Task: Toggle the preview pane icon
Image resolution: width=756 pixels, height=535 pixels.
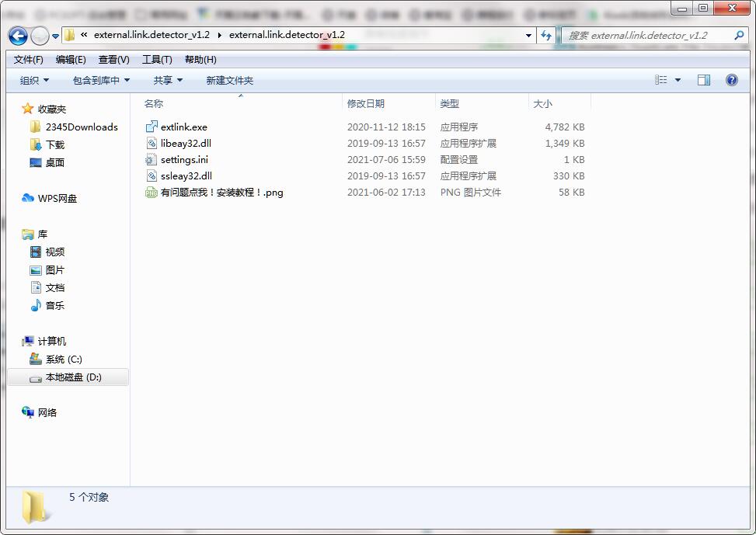Action: click(703, 80)
